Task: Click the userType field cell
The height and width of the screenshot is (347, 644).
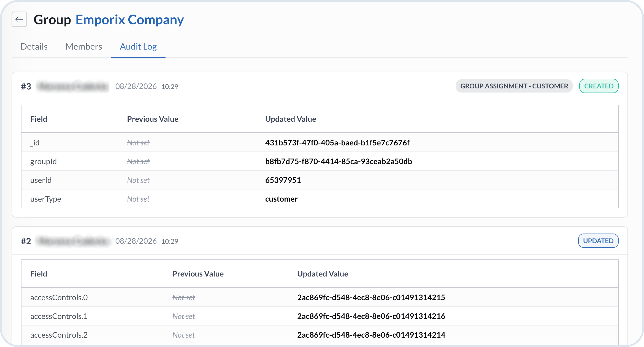Action: tap(46, 199)
